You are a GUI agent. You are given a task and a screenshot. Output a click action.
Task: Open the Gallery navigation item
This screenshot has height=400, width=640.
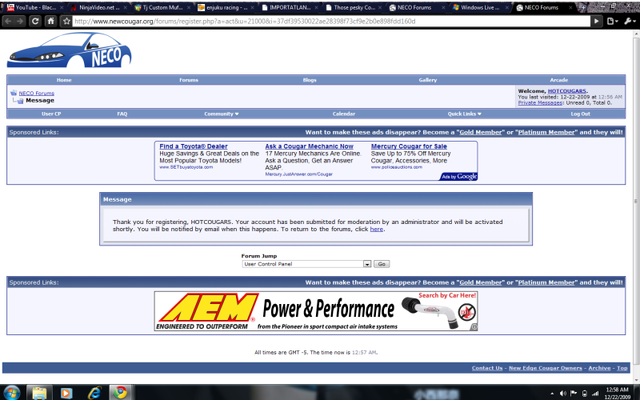(427, 80)
